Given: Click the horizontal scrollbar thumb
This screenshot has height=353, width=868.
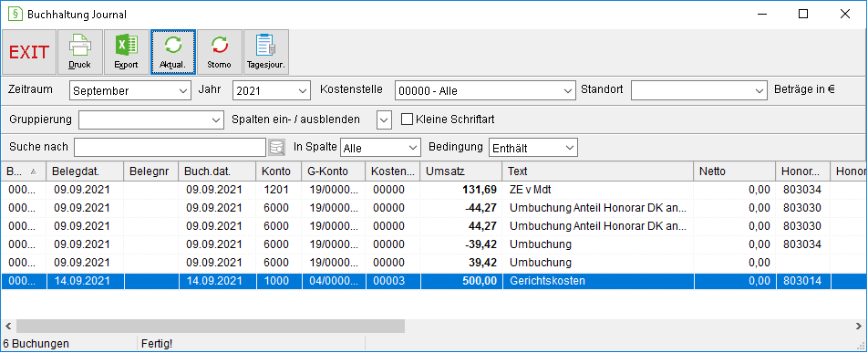Looking at the screenshot, I should click(x=211, y=326).
